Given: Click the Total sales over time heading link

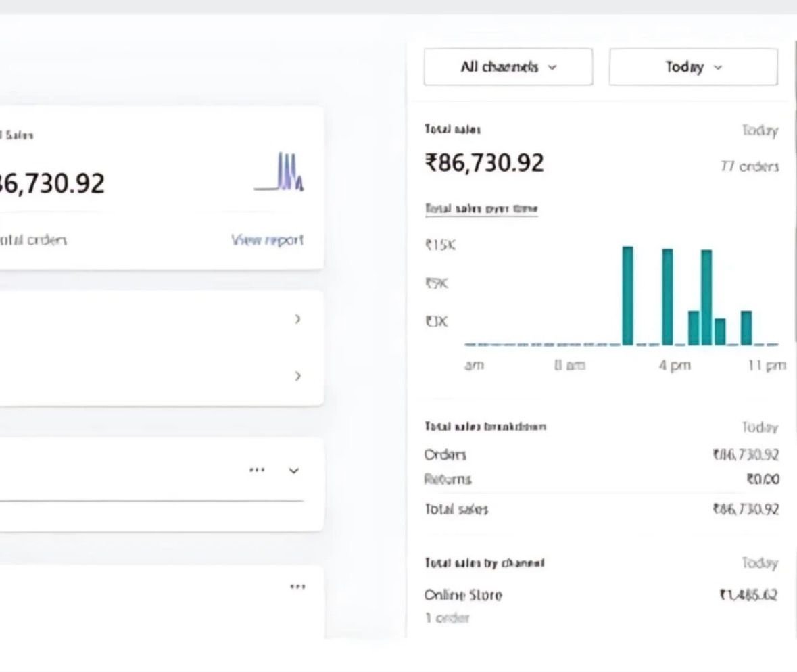Looking at the screenshot, I should [481, 209].
